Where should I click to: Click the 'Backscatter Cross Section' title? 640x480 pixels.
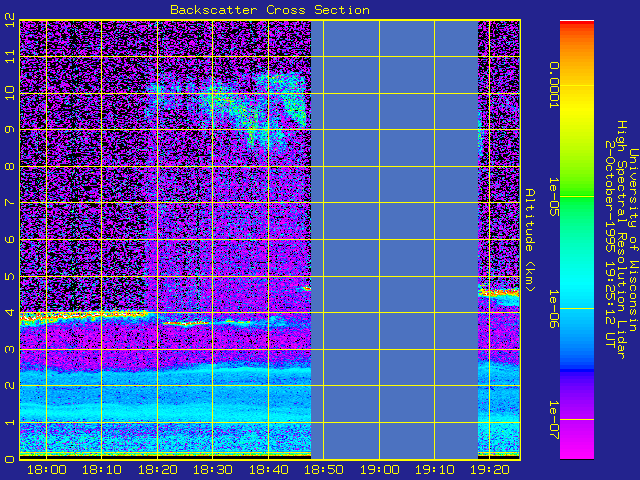[270, 10]
